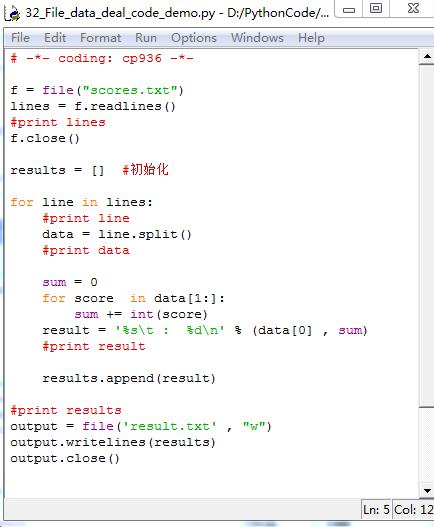Click the IDLE Python icon in title bar
The width and height of the screenshot is (434, 527).
coord(13,13)
